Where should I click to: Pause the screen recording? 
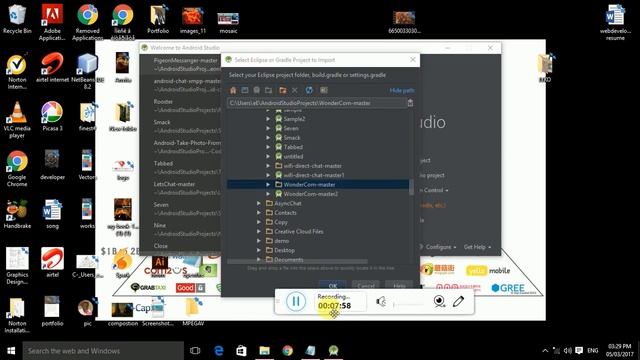[296, 302]
